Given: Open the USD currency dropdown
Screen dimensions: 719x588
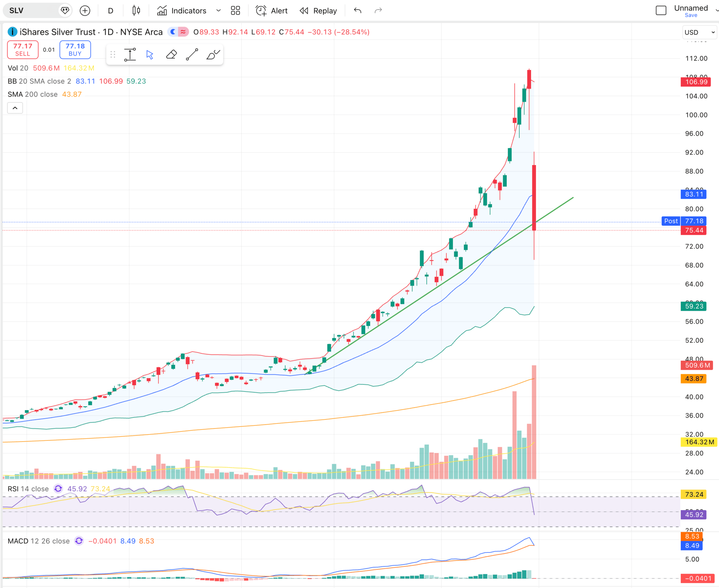Looking at the screenshot, I should click(699, 32).
